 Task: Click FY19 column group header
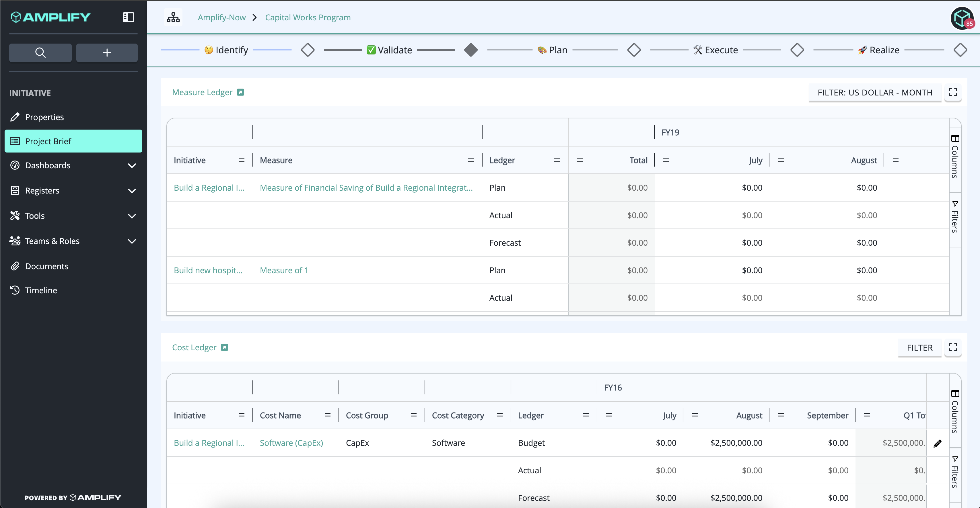[x=670, y=132]
